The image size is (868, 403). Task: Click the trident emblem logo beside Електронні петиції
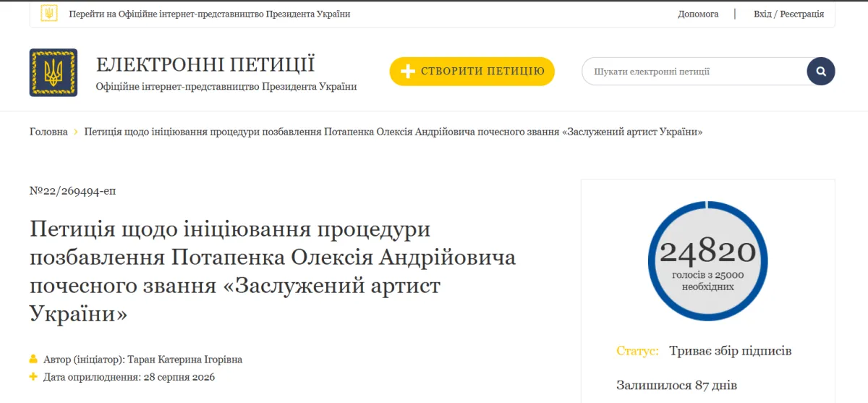tap(54, 72)
